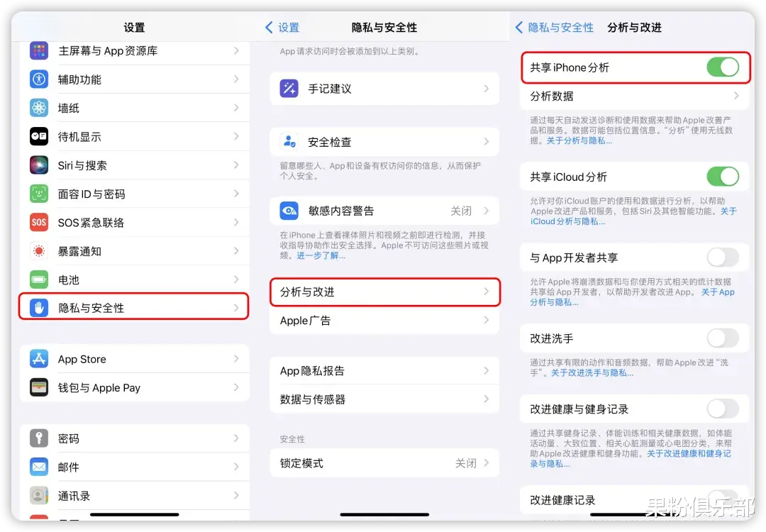Image resolution: width=766 pixels, height=532 pixels.
Task: Open the 关于改进健康和健身记录与隐私 link
Action: coord(631,459)
